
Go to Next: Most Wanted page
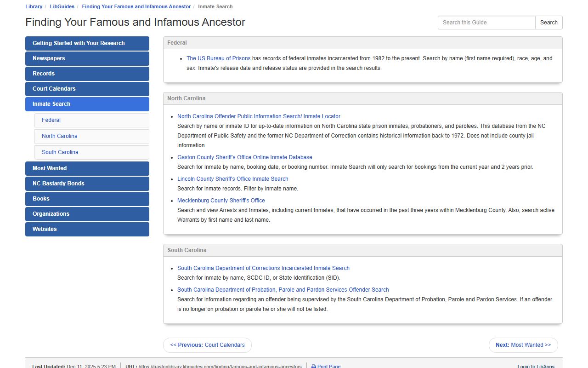[523, 345]
